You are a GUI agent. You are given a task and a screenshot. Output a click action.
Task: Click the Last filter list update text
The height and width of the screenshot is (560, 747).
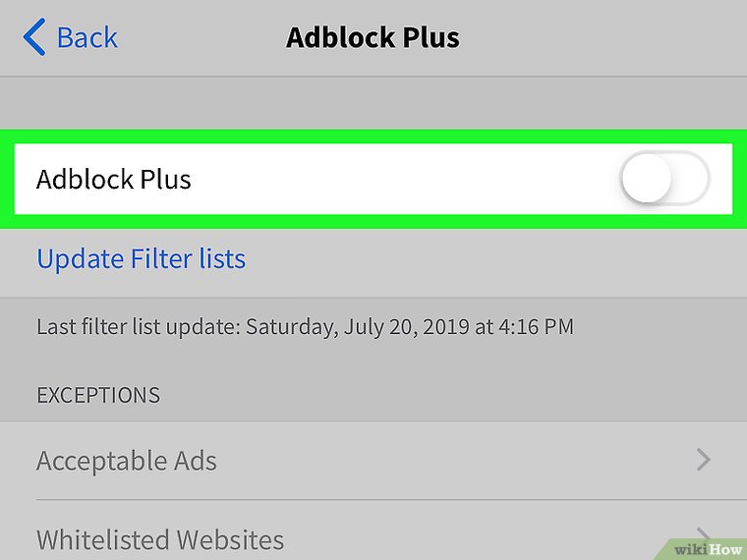(138, 326)
